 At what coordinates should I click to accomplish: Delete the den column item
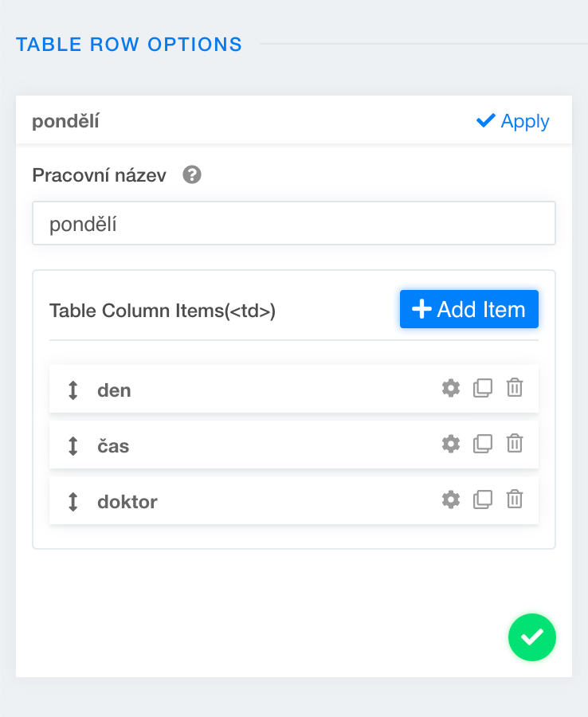click(x=515, y=388)
